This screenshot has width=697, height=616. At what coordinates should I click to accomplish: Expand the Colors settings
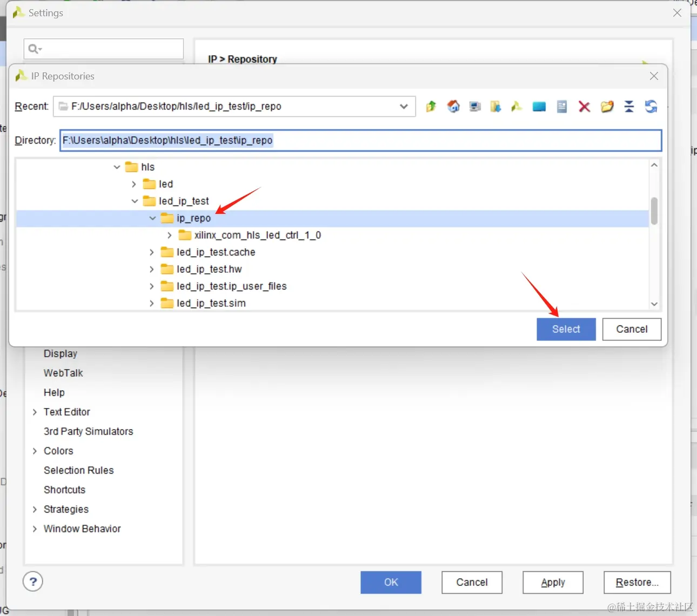pos(35,451)
